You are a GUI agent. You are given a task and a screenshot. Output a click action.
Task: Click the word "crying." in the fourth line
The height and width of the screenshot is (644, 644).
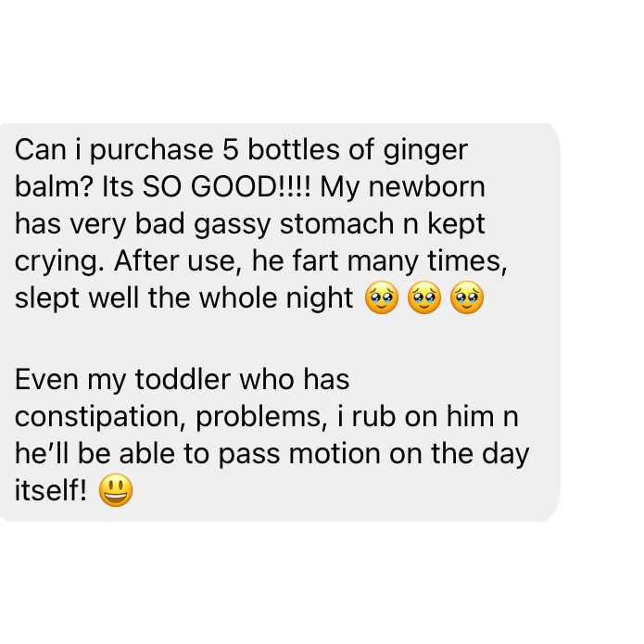59,262
